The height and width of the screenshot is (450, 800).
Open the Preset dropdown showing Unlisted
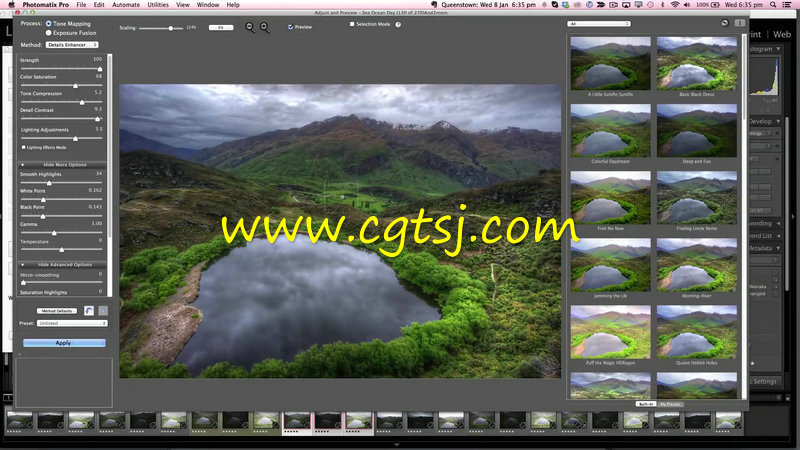coord(72,323)
